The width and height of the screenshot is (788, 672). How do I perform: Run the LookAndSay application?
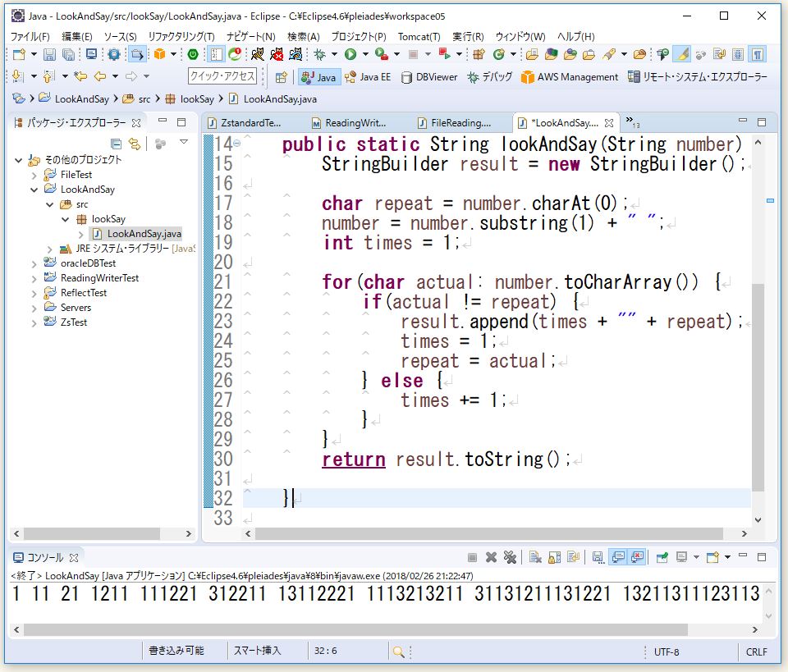click(350, 54)
